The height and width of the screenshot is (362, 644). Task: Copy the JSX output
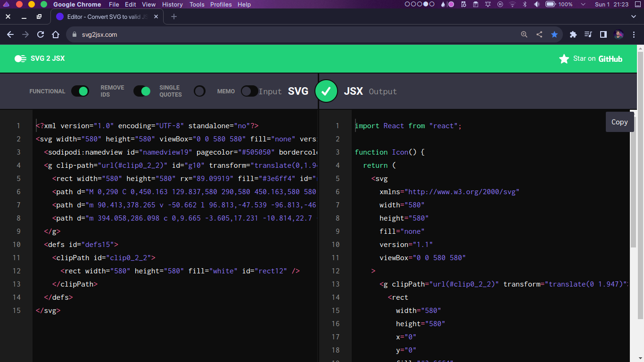coord(619,122)
